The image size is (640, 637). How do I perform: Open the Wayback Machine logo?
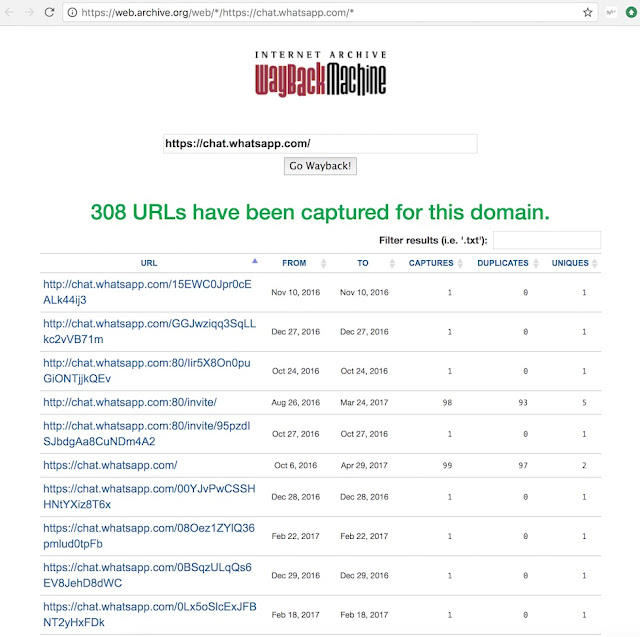tap(320, 74)
